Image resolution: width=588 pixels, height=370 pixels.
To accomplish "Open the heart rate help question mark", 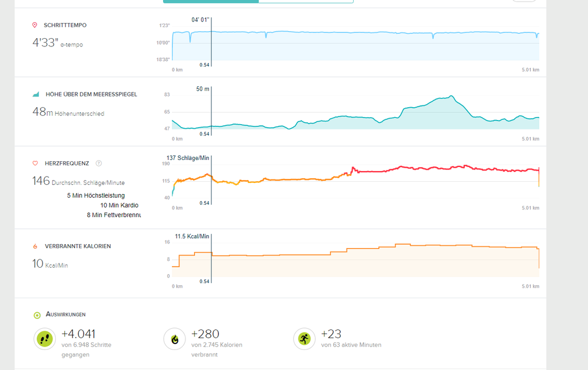I will [x=99, y=163].
